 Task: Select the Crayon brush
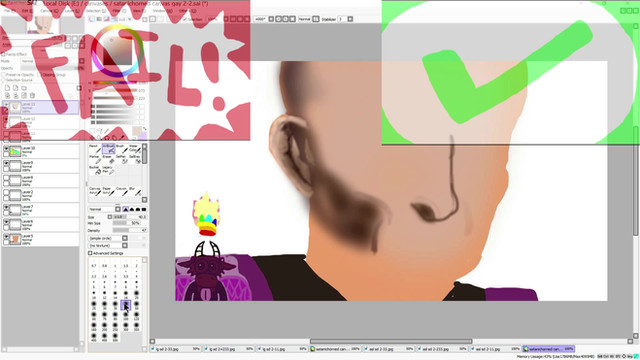[122, 191]
